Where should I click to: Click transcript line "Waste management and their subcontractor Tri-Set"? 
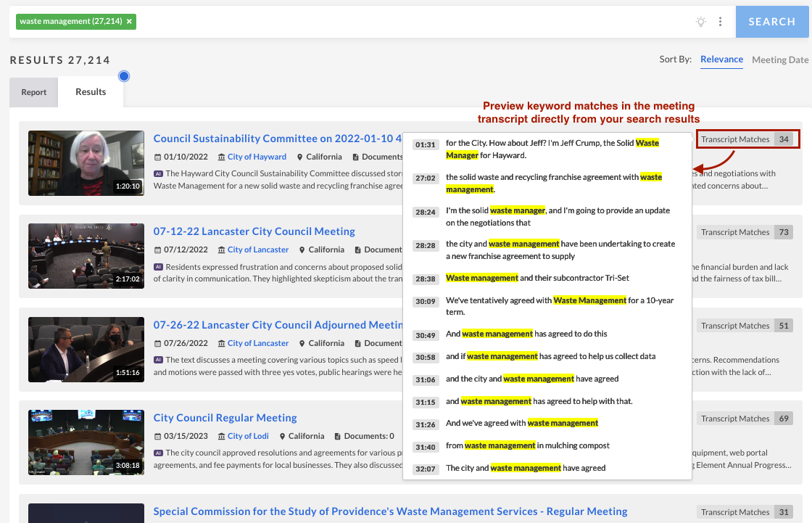[x=537, y=278]
